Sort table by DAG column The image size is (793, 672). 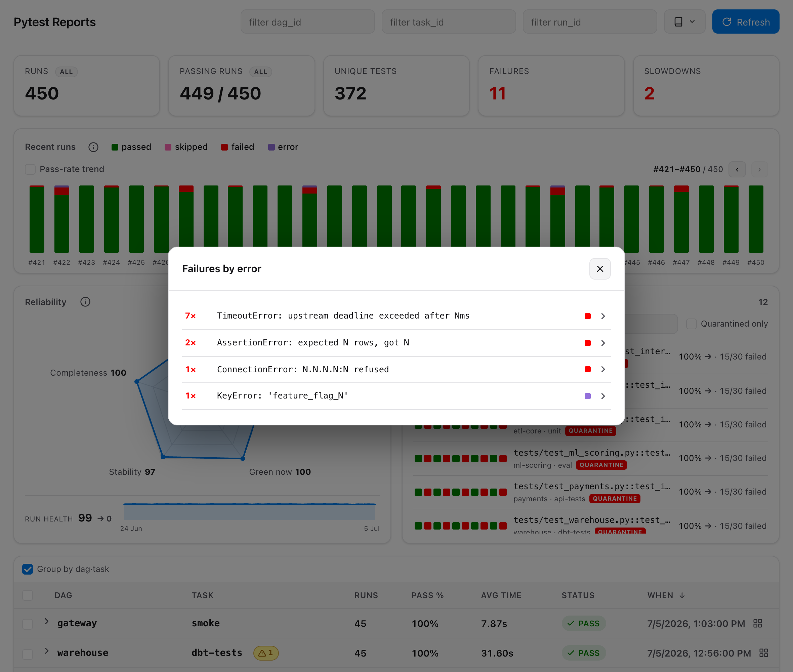point(63,595)
